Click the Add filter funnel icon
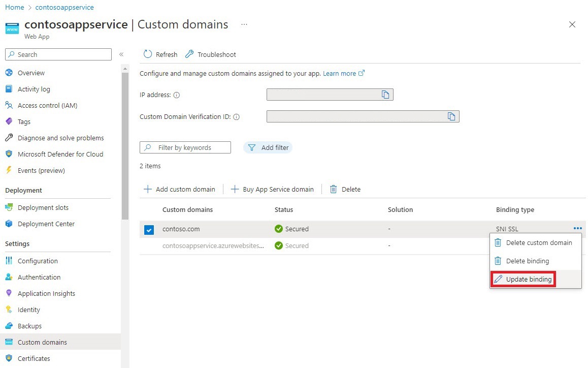This screenshot has height=368, width=588. (x=252, y=147)
